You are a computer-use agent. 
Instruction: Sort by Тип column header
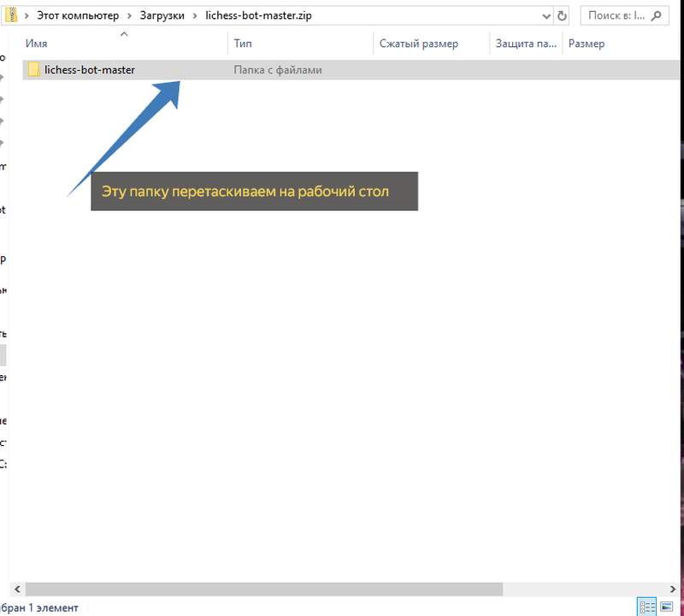pos(243,44)
